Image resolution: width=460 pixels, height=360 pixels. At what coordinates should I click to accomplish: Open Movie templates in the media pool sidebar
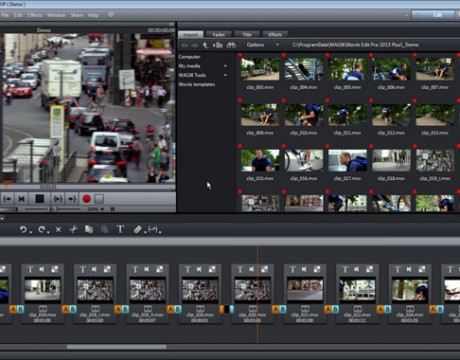[197, 84]
